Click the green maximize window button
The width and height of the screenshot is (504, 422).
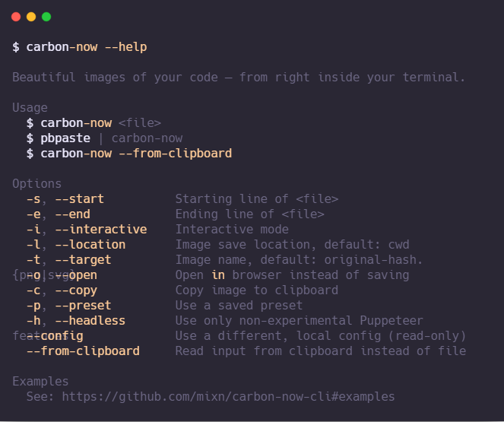coord(46,17)
